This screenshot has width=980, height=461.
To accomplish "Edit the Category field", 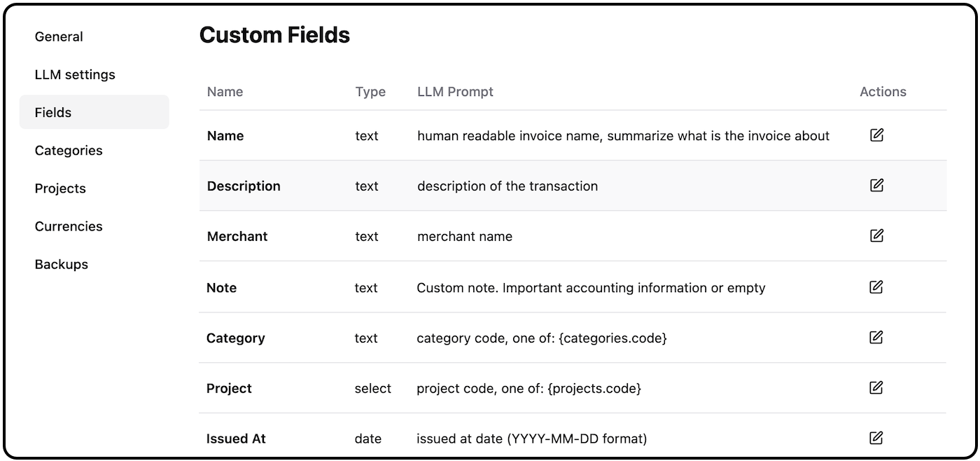I will (876, 337).
